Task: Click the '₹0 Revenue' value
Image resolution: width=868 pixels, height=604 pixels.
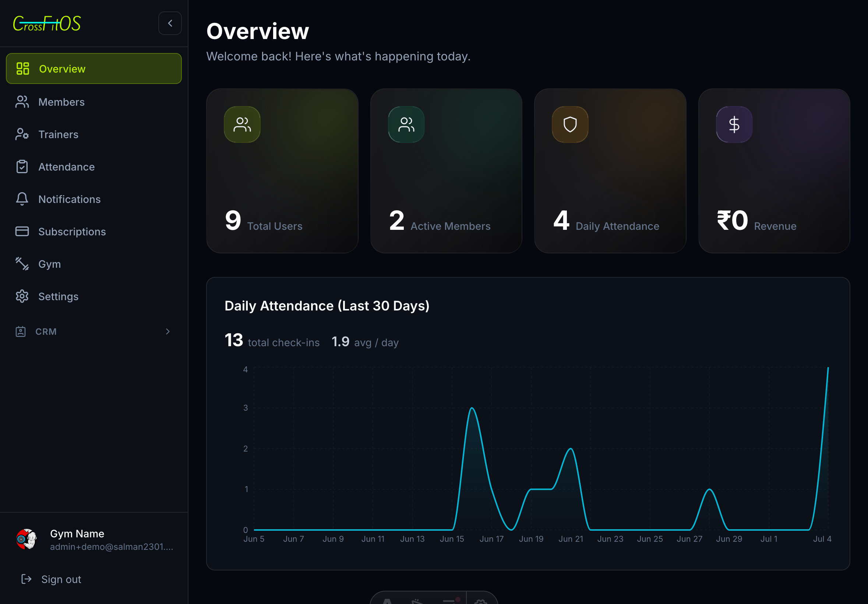Action: pyautogui.click(x=756, y=221)
